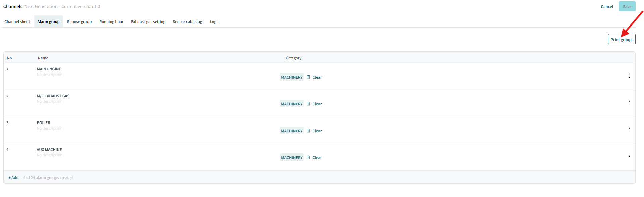Click the MACHINERY tag in MAIN ENGINE row
This screenshot has width=644, height=197.
click(292, 77)
